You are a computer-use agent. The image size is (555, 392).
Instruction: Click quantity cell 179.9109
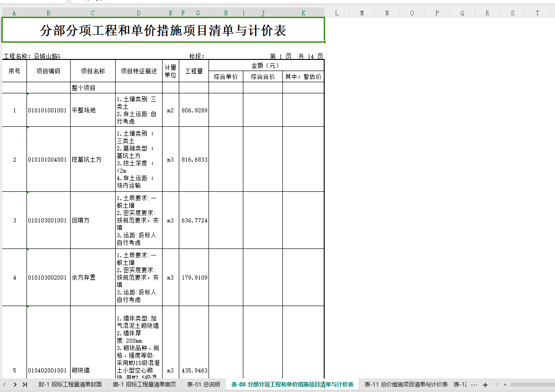(194, 277)
